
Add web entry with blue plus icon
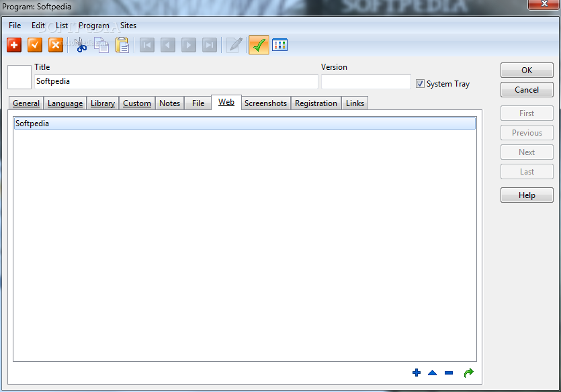[417, 373]
